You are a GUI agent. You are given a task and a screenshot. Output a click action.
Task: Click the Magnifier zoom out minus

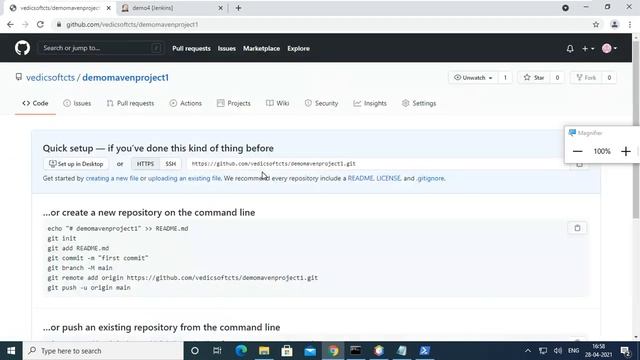tap(577, 151)
